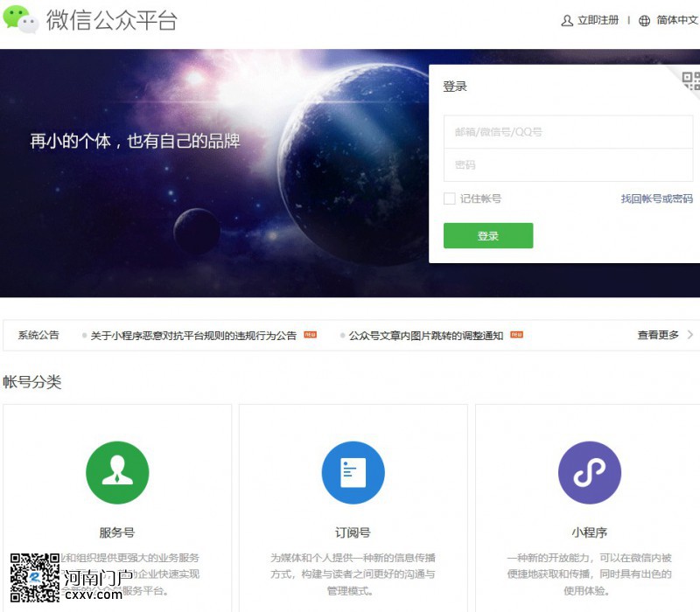
Task: Open the 立即注册 registration link
Action: 598,21
